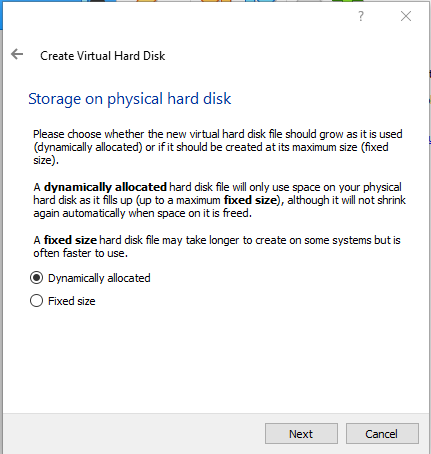Choose the Fixed size radio button
The width and height of the screenshot is (431, 454).
coord(36,301)
